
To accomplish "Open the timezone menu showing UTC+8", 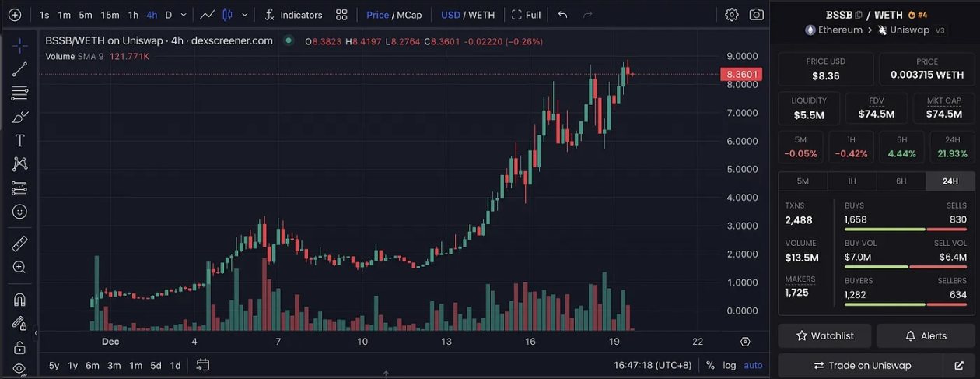I will (x=653, y=365).
